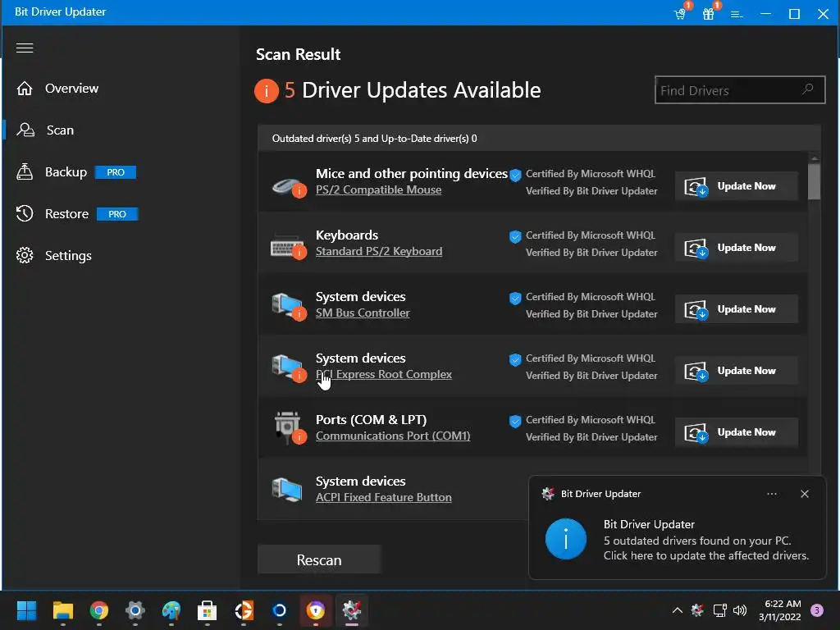Update Now for PS/2 Compatible Mouse
Viewport: 840px width, 630px height.
click(737, 186)
